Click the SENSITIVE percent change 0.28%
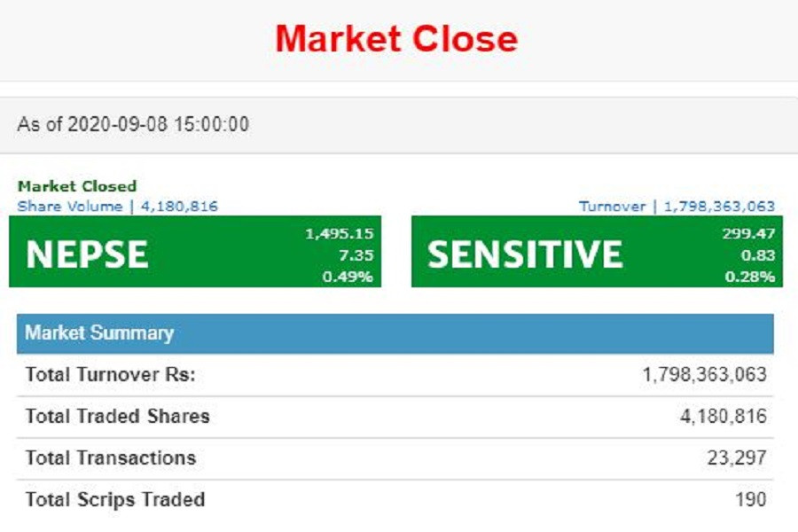The height and width of the screenshot is (532, 798). point(752,277)
